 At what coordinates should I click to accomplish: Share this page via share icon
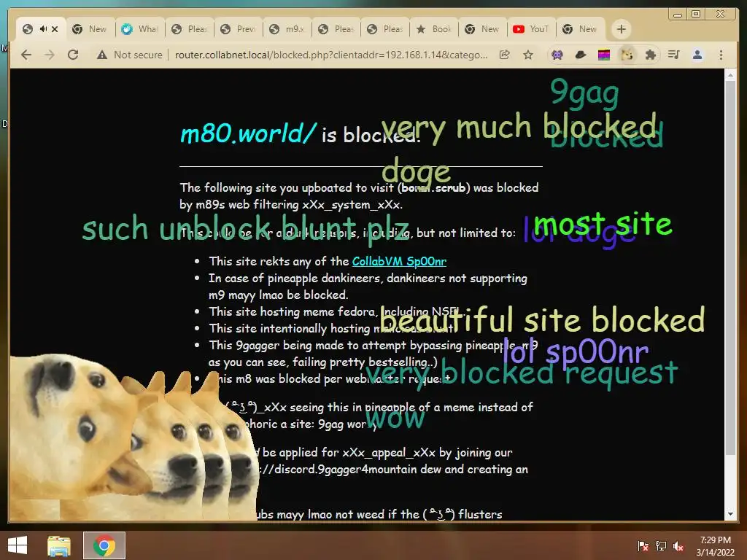pos(505,55)
